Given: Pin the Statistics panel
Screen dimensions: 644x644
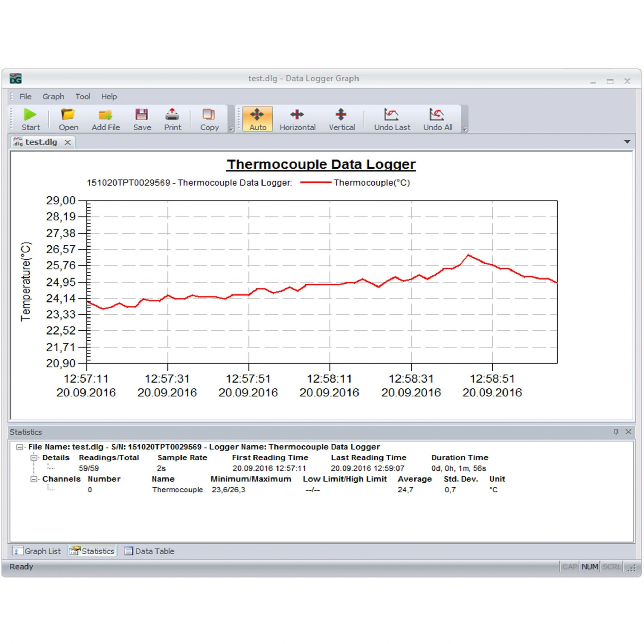Looking at the screenshot, I should [616, 432].
